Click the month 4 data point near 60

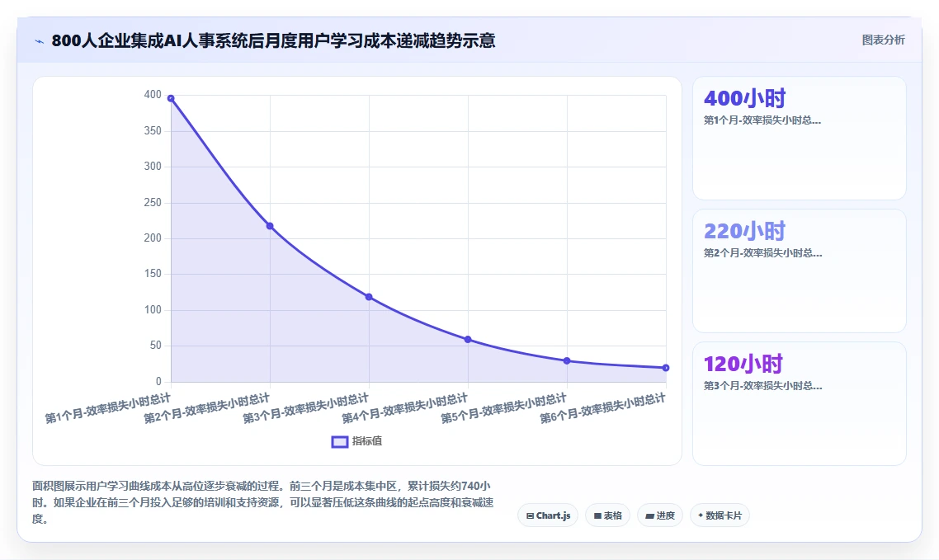point(468,339)
